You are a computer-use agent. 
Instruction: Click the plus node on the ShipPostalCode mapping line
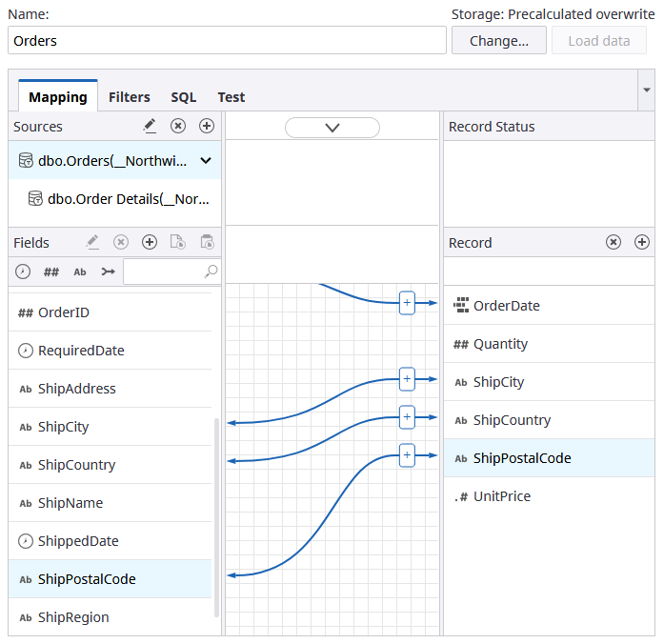click(407, 455)
